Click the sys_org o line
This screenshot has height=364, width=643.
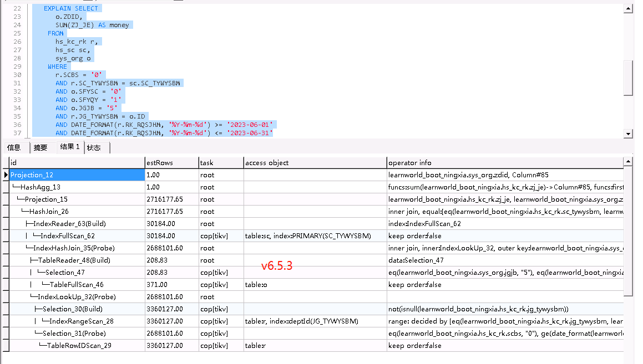pos(73,58)
